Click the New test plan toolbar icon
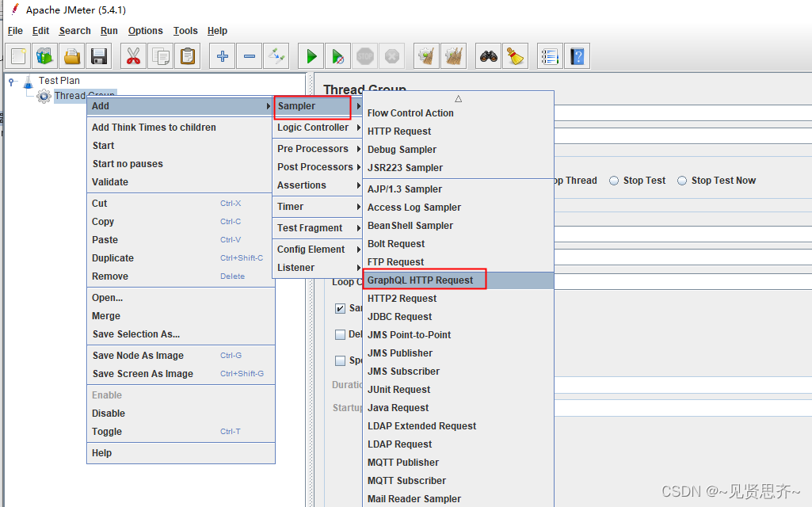 point(19,56)
